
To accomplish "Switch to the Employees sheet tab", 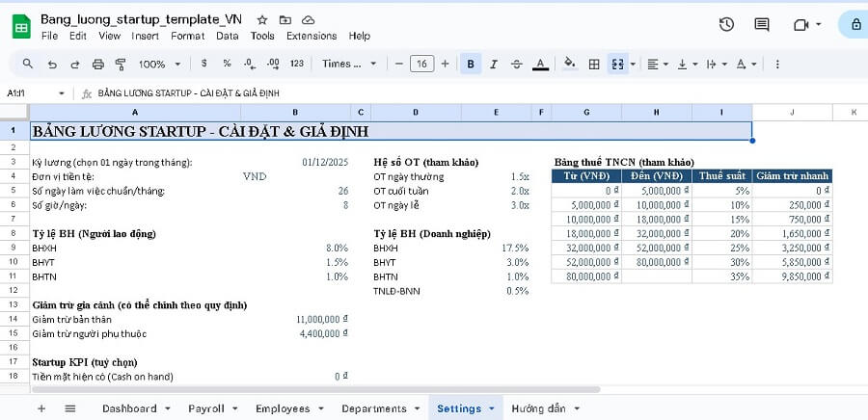I will tap(283, 408).
